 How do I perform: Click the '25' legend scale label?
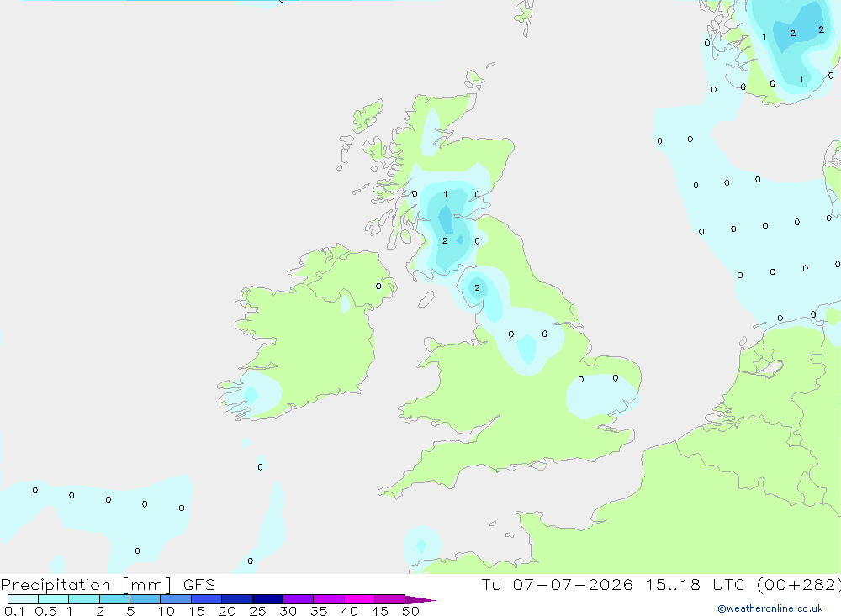pyautogui.click(x=257, y=611)
